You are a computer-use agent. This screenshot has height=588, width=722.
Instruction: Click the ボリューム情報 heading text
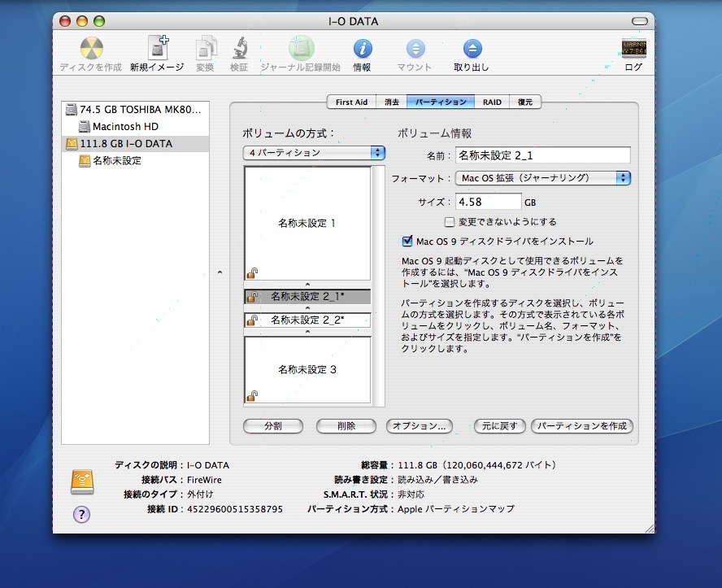[435, 133]
